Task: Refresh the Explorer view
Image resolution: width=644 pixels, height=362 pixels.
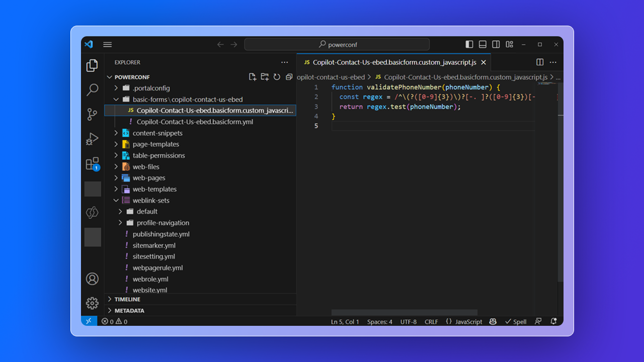Action: [x=277, y=76]
